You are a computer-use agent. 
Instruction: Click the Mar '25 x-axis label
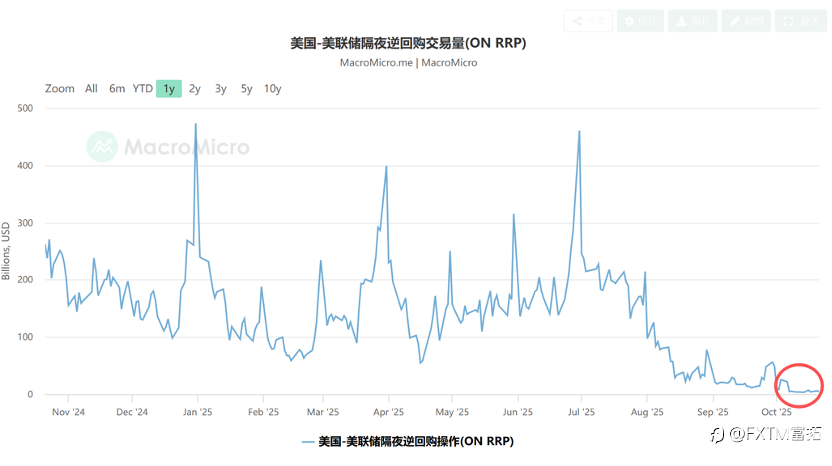[x=323, y=412]
